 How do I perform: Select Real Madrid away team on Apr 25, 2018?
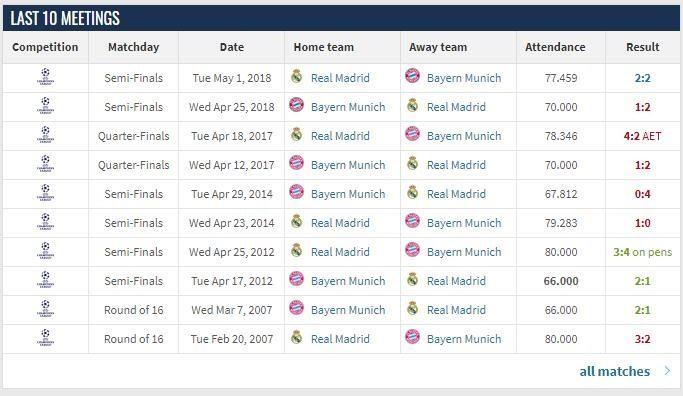point(456,107)
